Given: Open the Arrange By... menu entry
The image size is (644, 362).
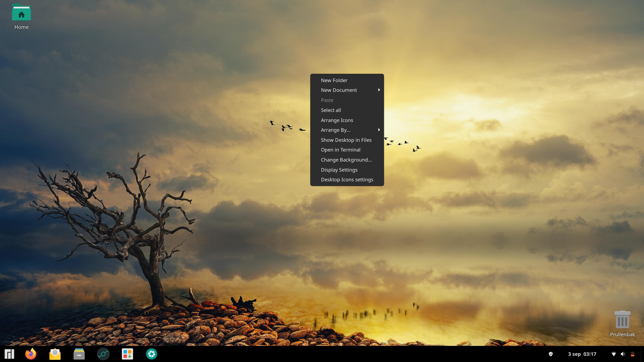Looking at the screenshot, I should [347, 130].
